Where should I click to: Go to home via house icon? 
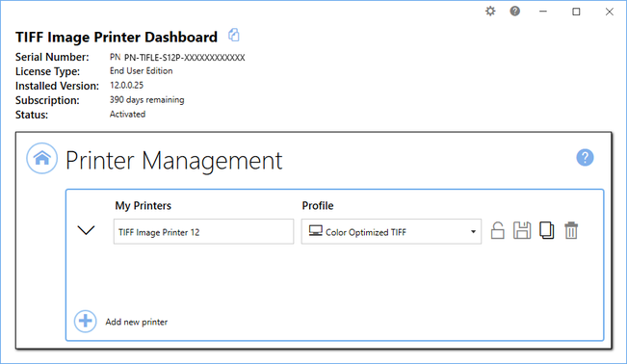pyautogui.click(x=42, y=158)
